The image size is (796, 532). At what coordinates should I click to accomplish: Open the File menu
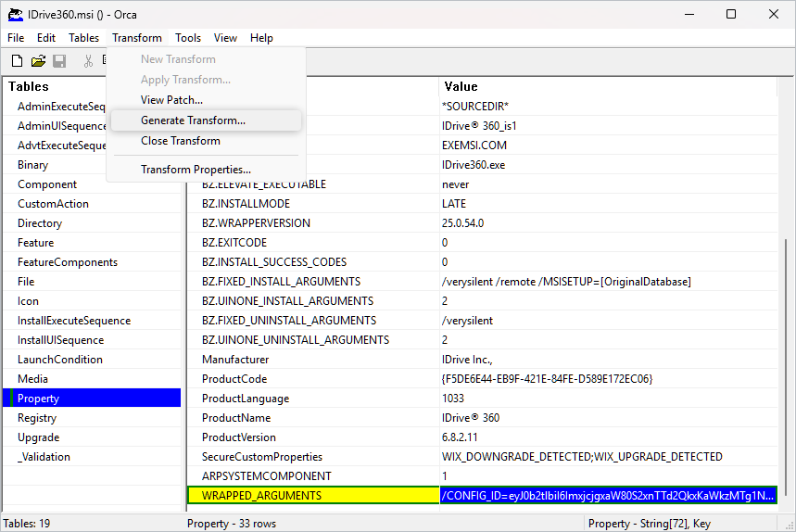click(16, 38)
